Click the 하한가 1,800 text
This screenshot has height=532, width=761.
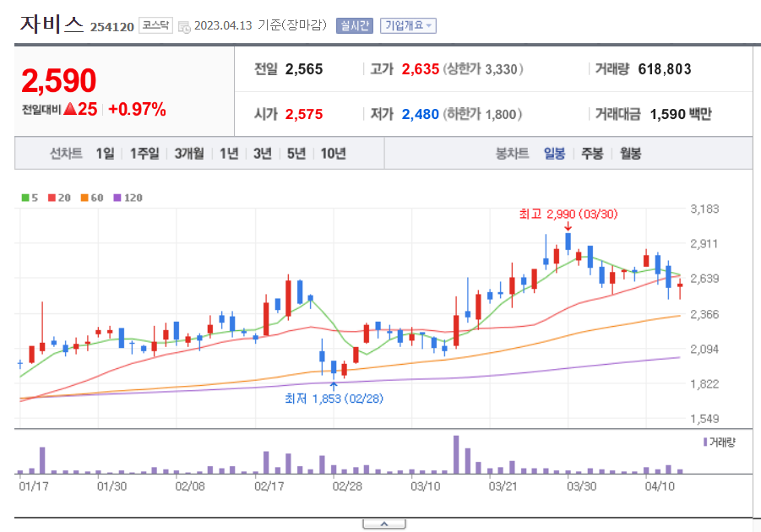(482, 115)
